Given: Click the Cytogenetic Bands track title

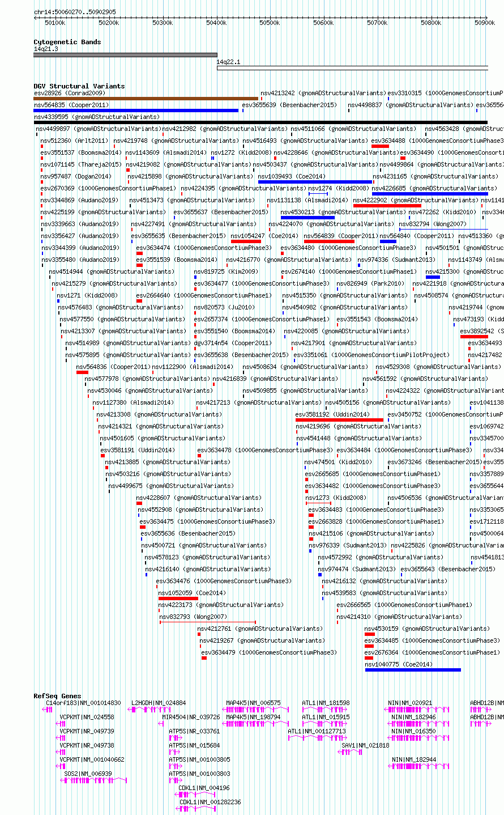Looking at the screenshot, I should (x=67, y=42).
